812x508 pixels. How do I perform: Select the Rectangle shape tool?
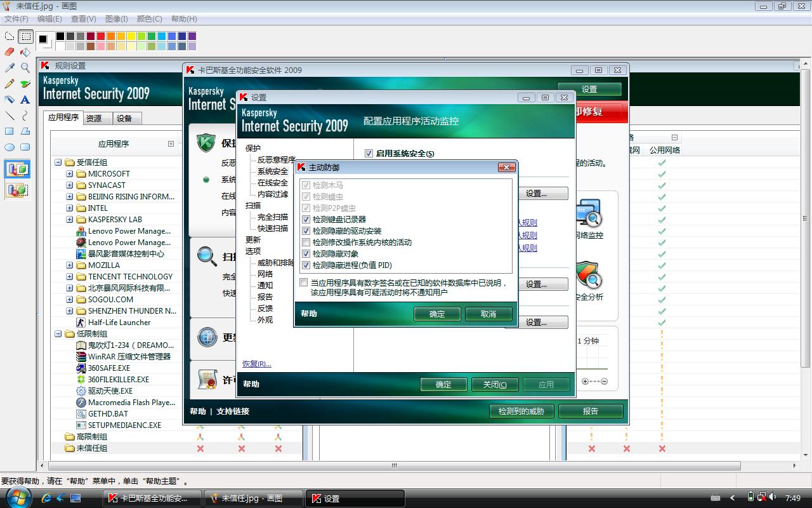point(10,131)
